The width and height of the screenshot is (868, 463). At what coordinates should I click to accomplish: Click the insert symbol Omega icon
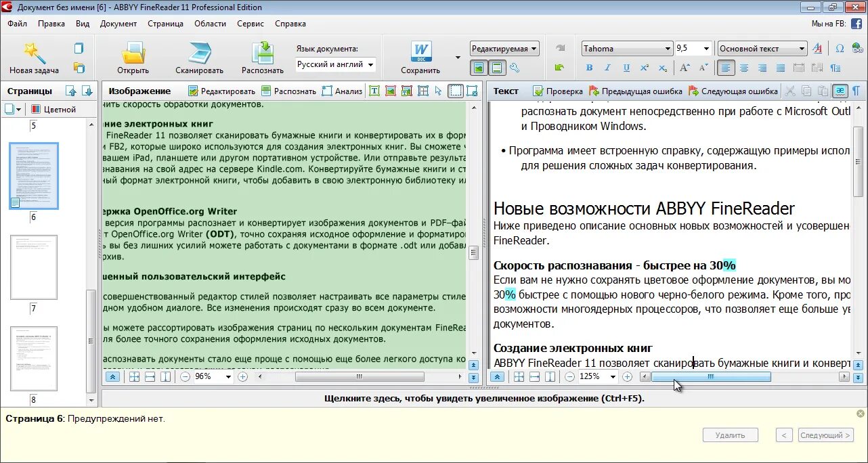(840, 49)
